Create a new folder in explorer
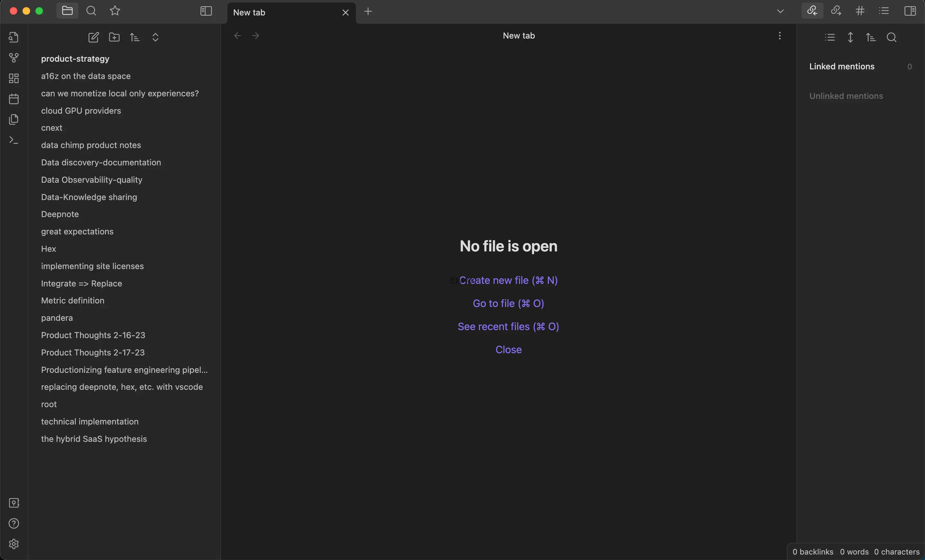The height and width of the screenshot is (560, 925). tap(114, 38)
